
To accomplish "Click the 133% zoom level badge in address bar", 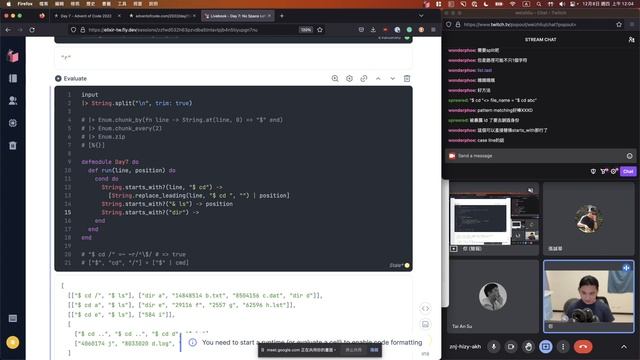I will 306,30.
